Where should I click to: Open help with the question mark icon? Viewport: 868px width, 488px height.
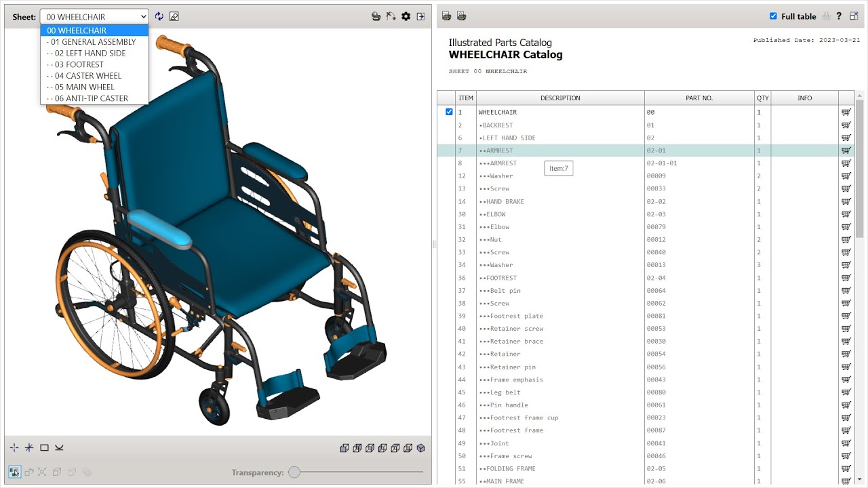pyautogui.click(x=839, y=16)
